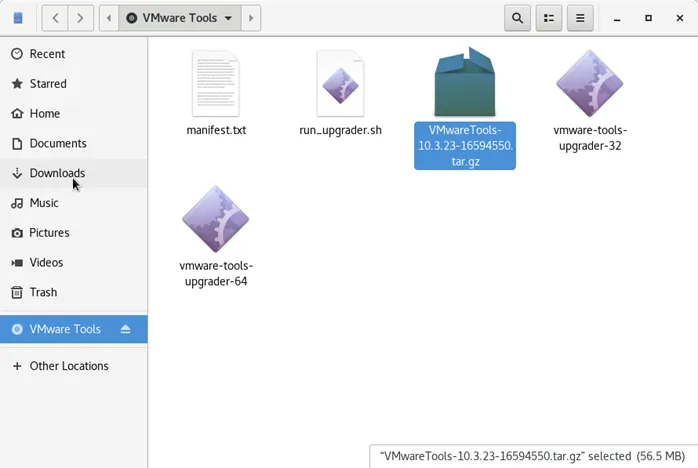Open the hamburger menu button
The width and height of the screenshot is (698, 468).
click(580, 18)
